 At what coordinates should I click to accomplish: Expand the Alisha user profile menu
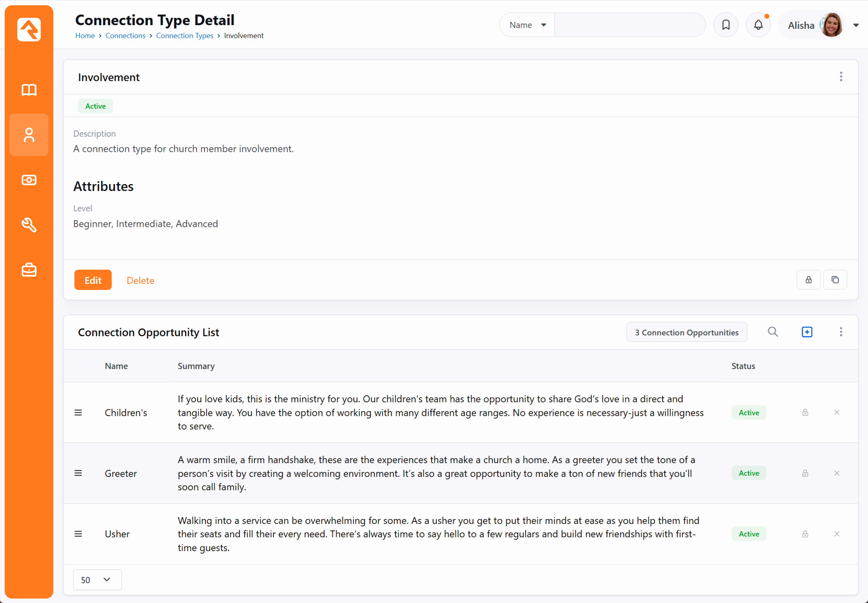[856, 25]
